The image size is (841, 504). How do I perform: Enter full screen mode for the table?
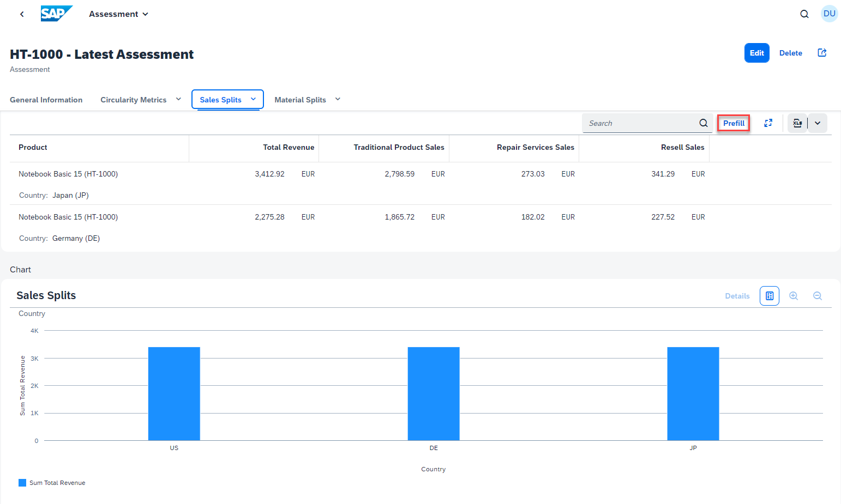coord(768,123)
